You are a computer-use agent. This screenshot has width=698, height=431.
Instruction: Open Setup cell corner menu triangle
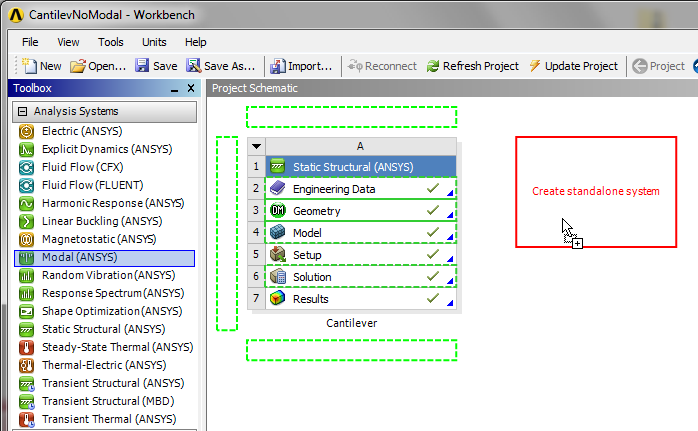[450, 259]
